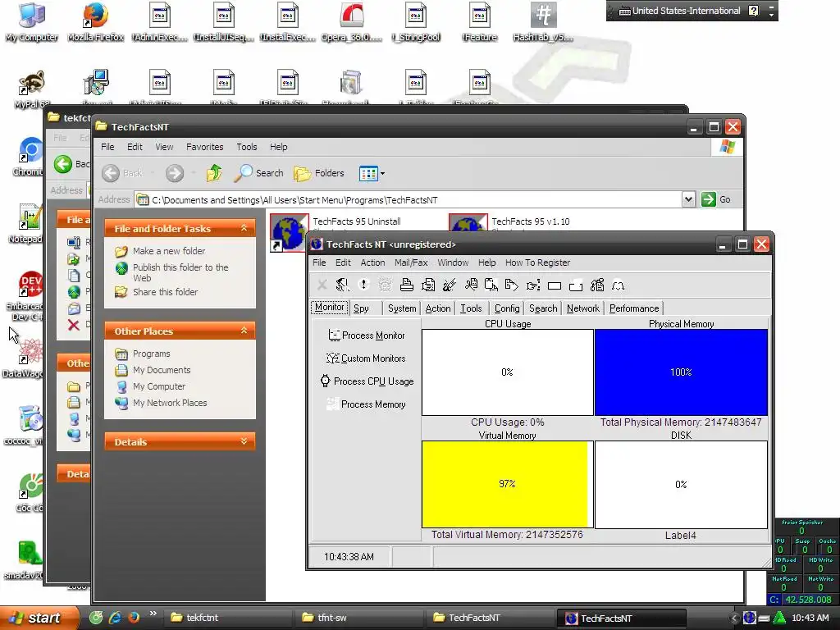Click the document-with-arrow icon in TechFacts NT toolbar
This screenshot has height=630, width=840.
coord(512,285)
